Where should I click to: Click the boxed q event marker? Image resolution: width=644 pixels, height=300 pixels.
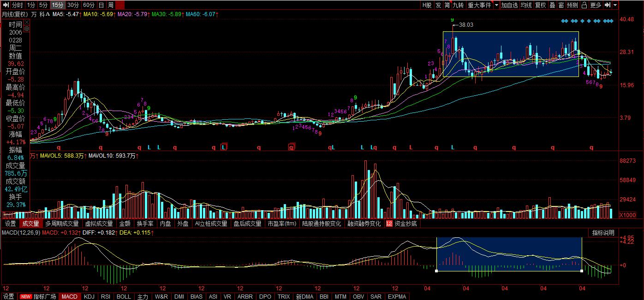pyautogui.click(x=291, y=147)
